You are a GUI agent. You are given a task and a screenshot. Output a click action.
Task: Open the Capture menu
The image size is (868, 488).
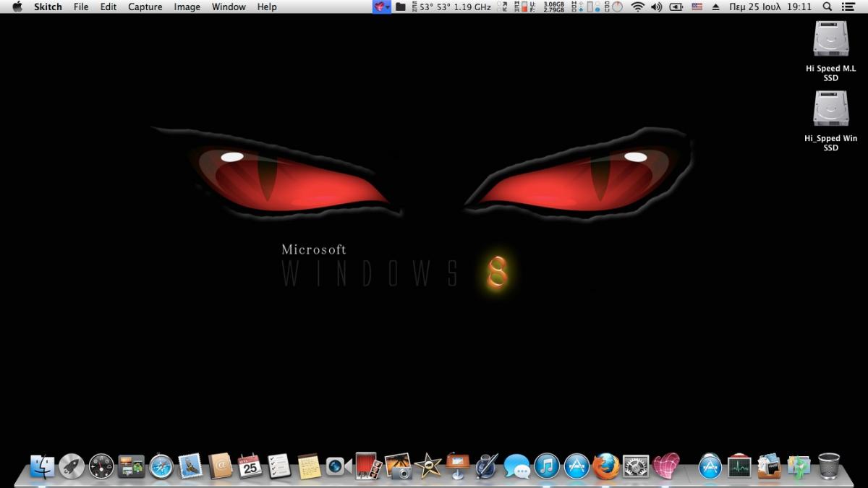coord(145,7)
